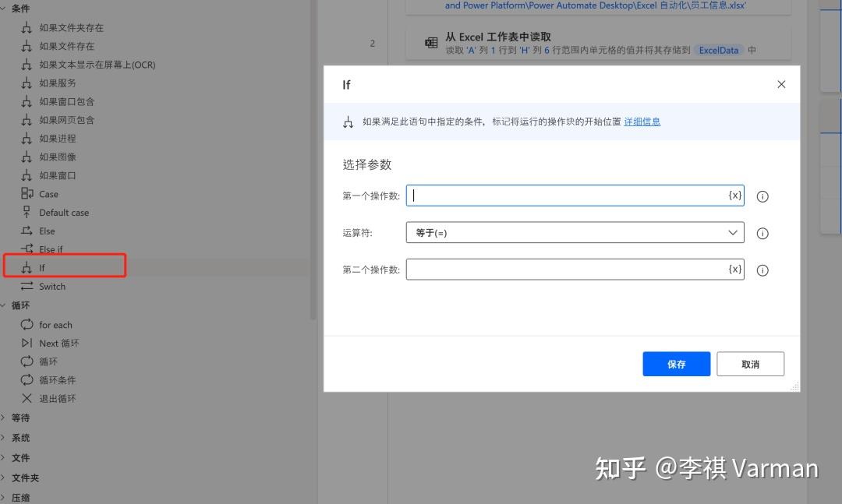This screenshot has height=504, width=842.
Task: Click the {x} variable picker for 第二个操作数
Action: pyautogui.click(x=734, y=269)
